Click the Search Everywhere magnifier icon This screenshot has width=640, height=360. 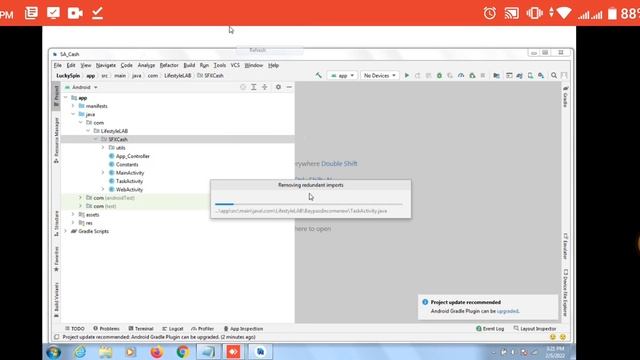pos(554,75)
